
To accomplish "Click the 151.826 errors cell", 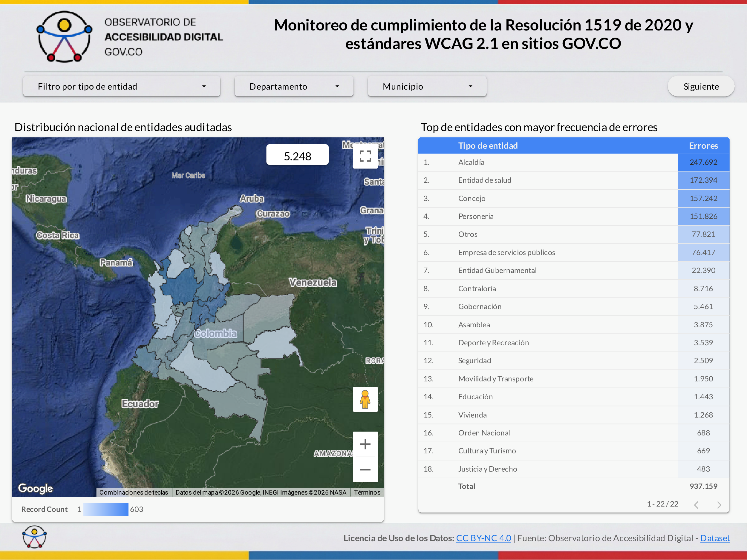I will click(703, 216).
